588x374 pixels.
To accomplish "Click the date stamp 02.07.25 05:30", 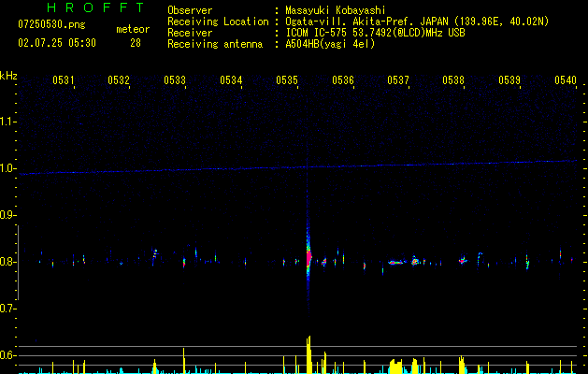I will point(57,43).
